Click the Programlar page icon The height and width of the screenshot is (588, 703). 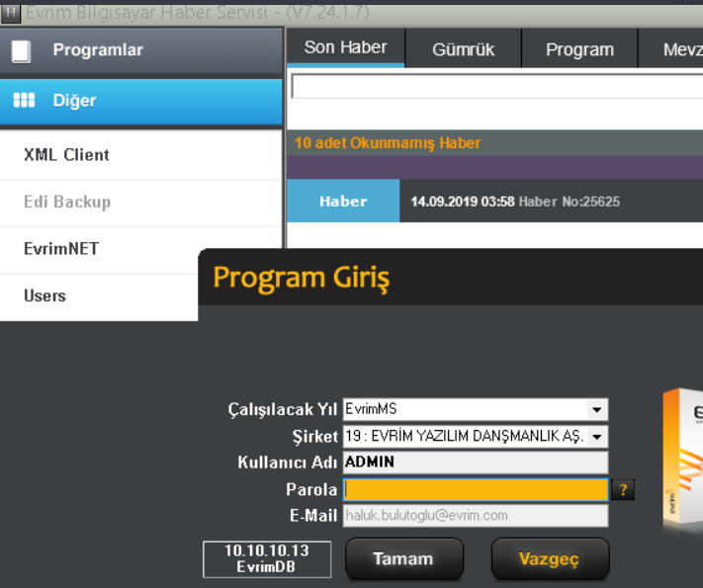click(21, 51)
